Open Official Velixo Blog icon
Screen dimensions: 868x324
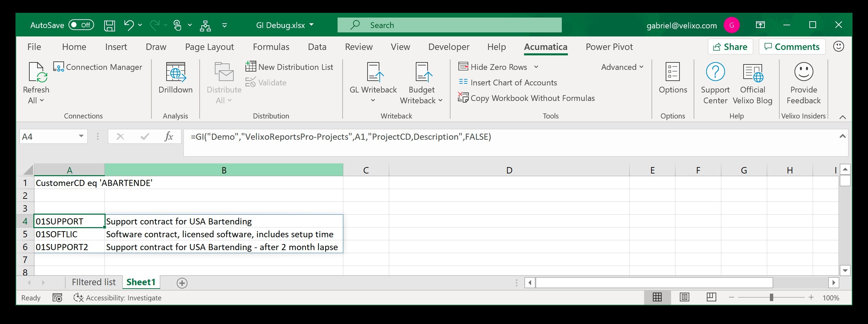click(753, 73)
